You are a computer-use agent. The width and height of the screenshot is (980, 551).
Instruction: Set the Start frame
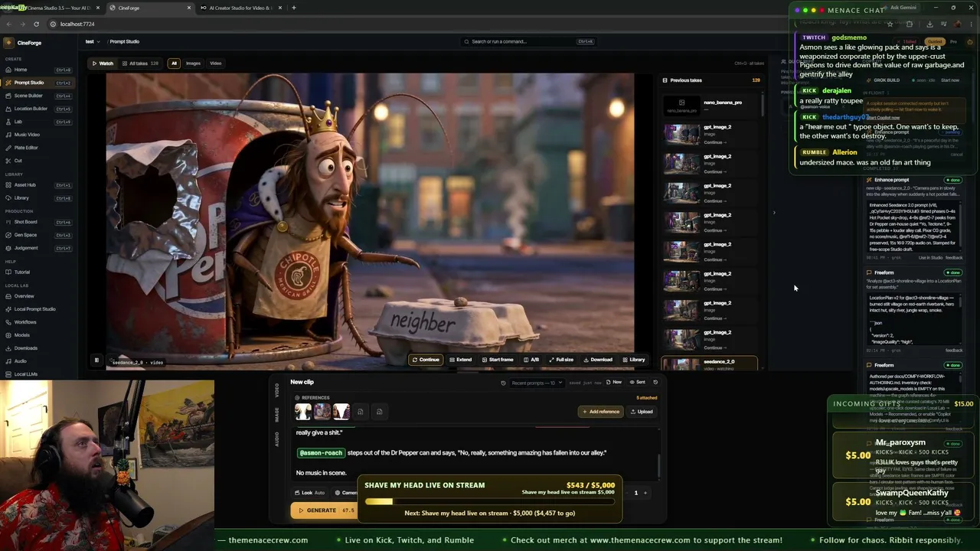(498, 360)
